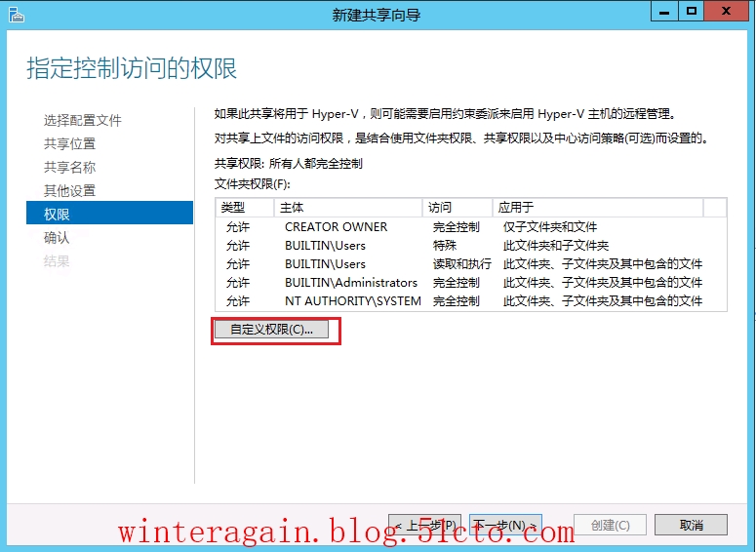Cancel the wizard with 取消
Image resolution: width=756 pixels, height=552 pixels.
[x=691, y=525]
